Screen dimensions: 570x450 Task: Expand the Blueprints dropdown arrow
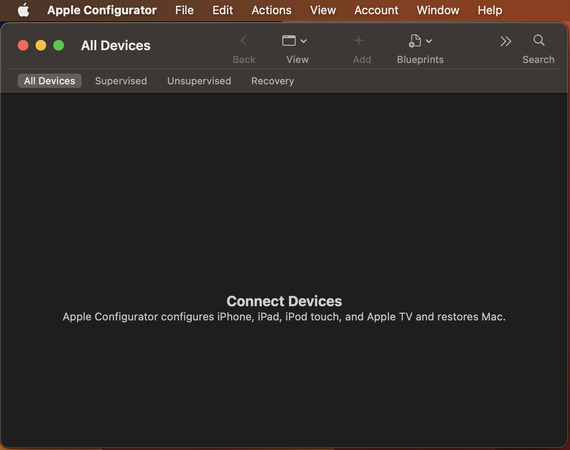[429, 41]
